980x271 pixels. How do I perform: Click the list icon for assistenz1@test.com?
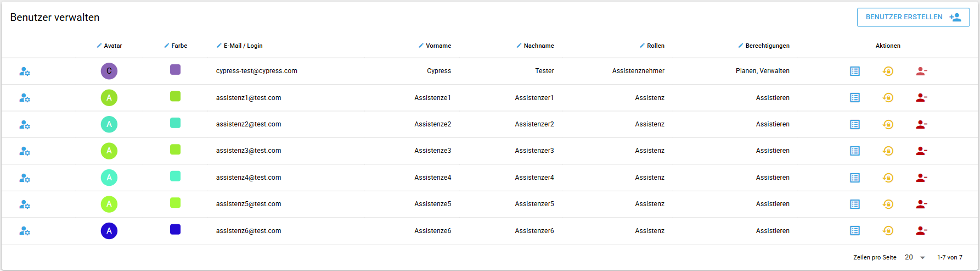point(855,98)
